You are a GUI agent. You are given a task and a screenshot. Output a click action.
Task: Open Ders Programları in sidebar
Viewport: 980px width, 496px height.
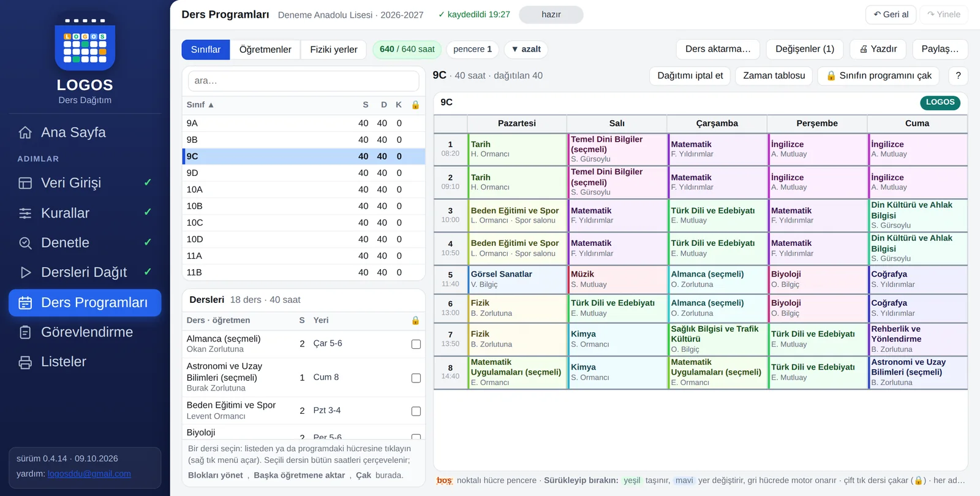(85, 303)
